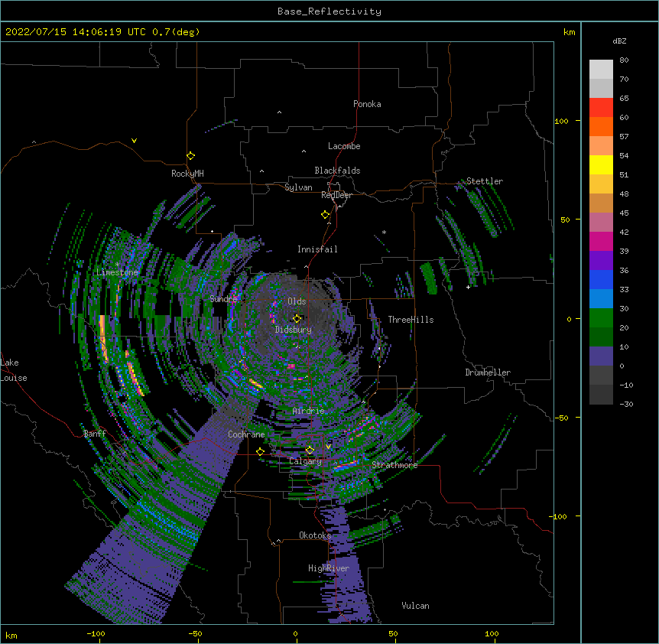
Task: Click the Cochrane town label
Action: coord(246,434)
